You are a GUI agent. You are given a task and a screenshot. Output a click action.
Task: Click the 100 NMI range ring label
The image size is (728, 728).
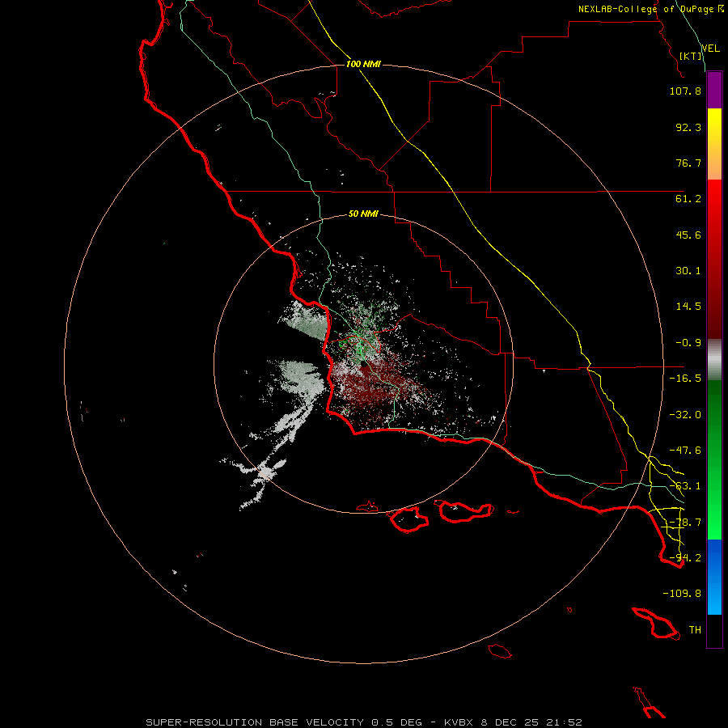(363, 64)
